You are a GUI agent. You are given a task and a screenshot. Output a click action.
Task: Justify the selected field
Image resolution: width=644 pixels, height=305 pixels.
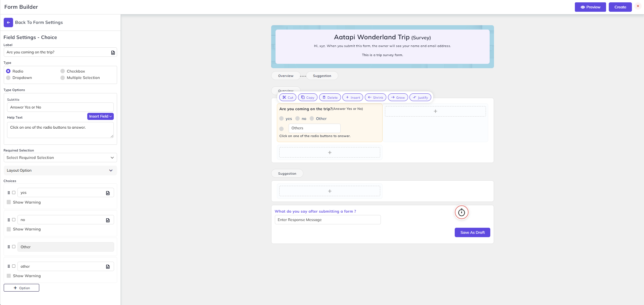click(420, 97)
